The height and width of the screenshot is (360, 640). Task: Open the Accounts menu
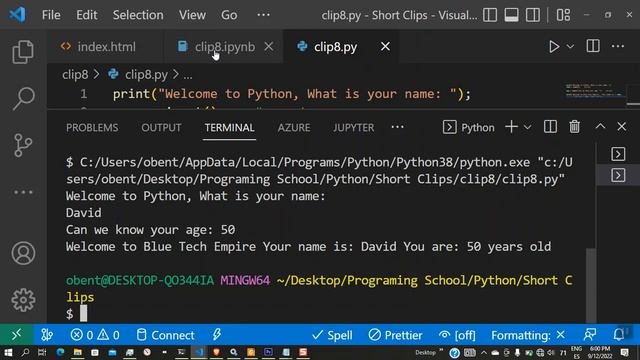pos(23,253)
